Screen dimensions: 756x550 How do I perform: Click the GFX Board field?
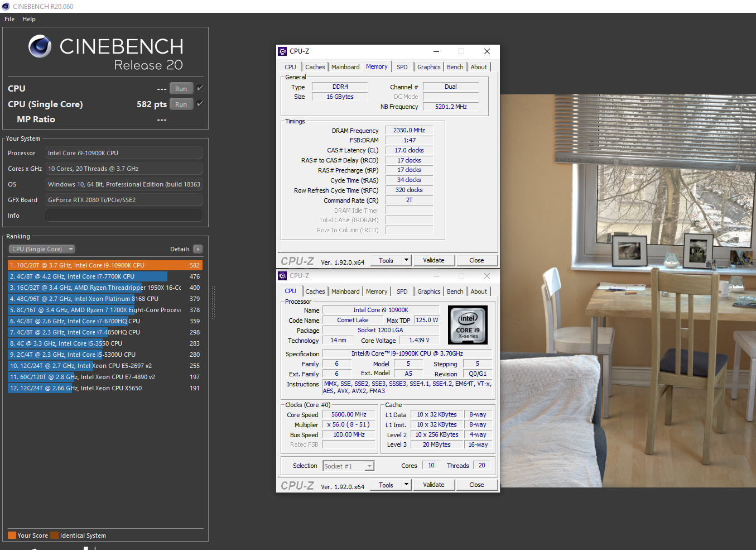tap(124, 200)
